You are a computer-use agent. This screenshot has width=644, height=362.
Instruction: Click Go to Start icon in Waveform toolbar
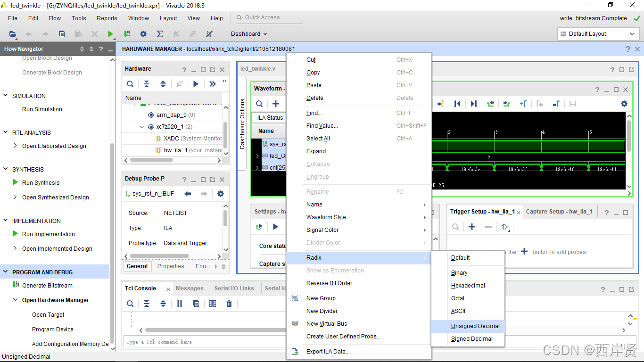[x=457, y=104]
